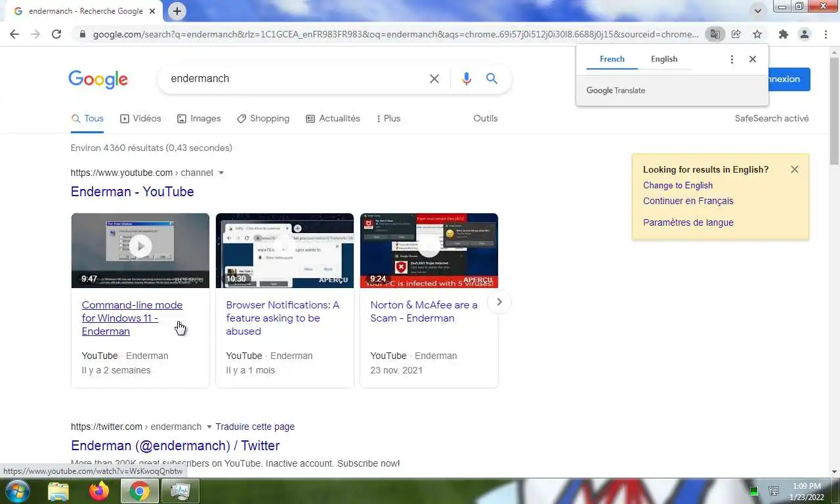Click the browser forward arrow
Image resolution: width=840 pixels, height=504 pixels.
[x=35, y=34]
